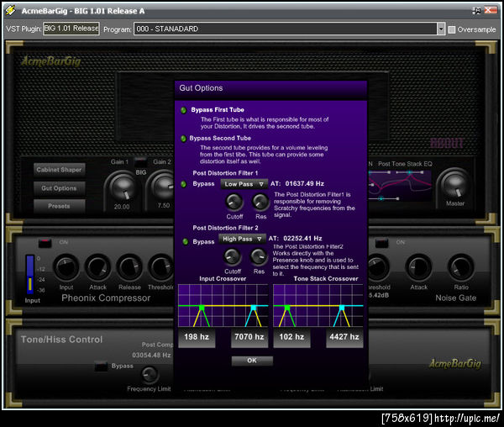504x427 pixels.
Task: Click the 4427 hz tone stack crossover value
Action: tap(344, 337)
